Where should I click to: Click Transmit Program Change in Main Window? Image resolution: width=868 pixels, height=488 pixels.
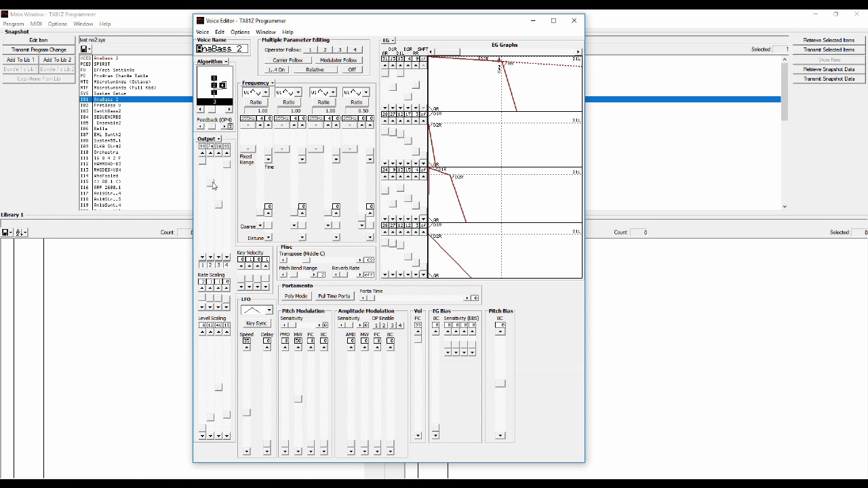[x=39, y=50]
